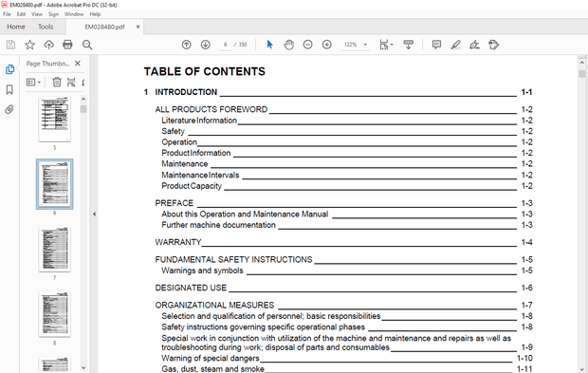Click the Save file icon

pyautogui.click(x=10, y=45)
